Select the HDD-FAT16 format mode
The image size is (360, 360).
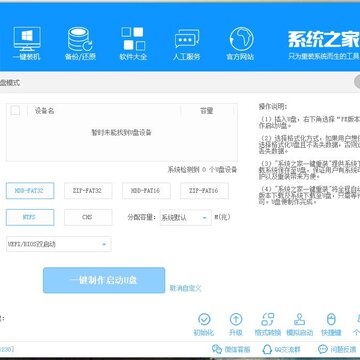pyautogui.click(x=146, y=191)
